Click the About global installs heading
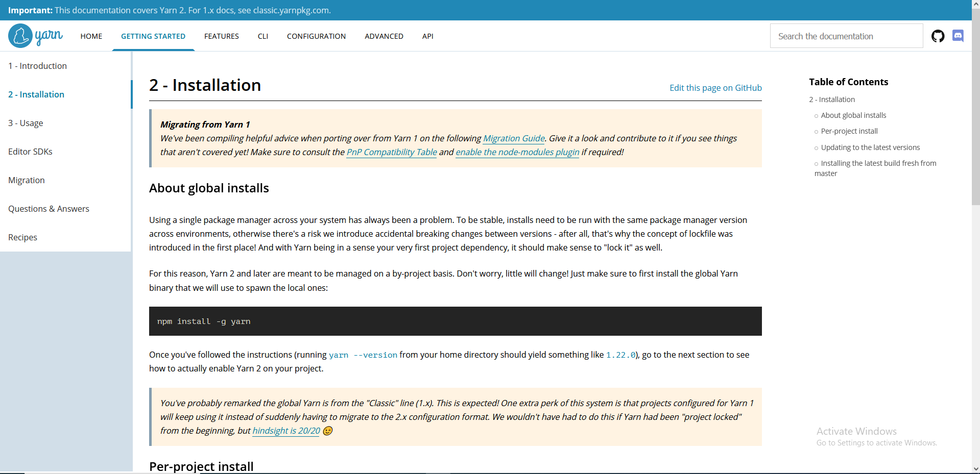This screenshot has width=980, height=474. tap(209, 188)
